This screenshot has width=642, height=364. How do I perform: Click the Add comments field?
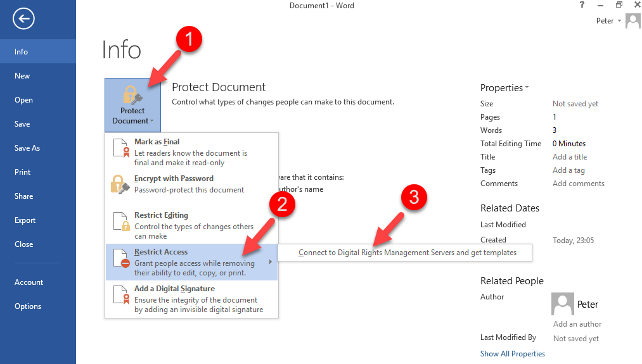tap(578, 183)
